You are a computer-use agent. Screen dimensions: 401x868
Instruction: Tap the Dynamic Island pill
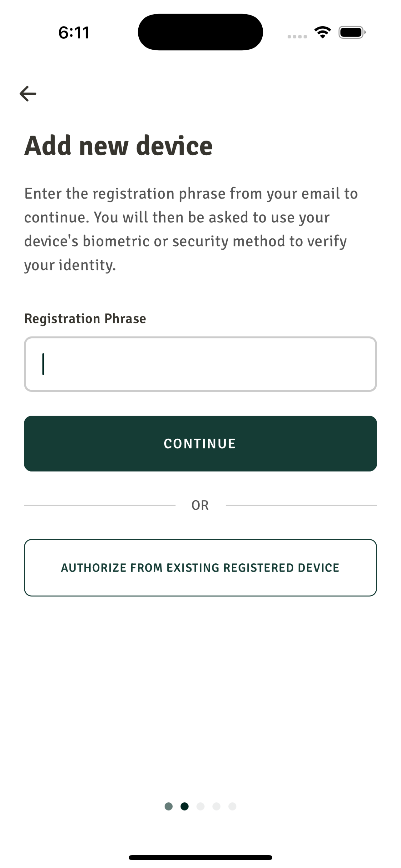coord(200,32)
